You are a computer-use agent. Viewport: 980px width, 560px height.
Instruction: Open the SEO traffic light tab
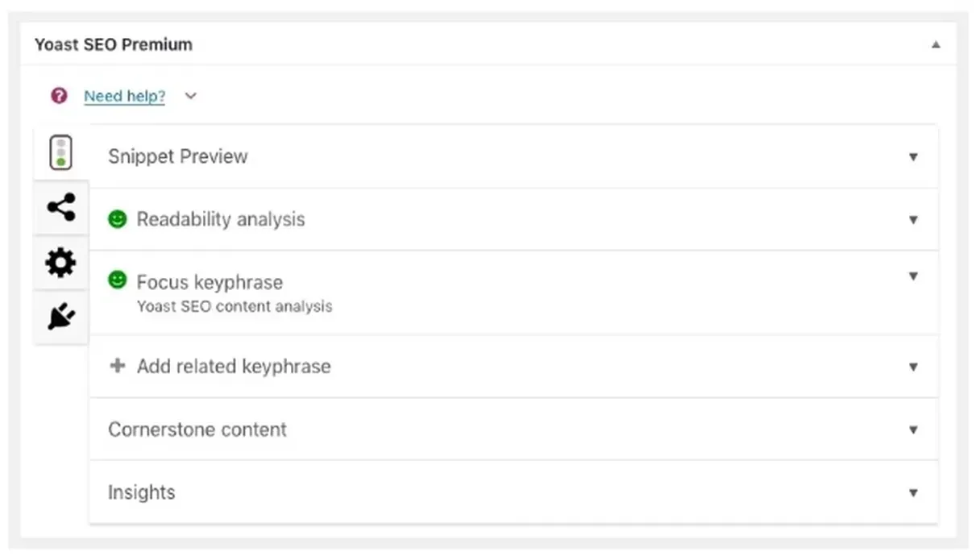click(60, 152)
